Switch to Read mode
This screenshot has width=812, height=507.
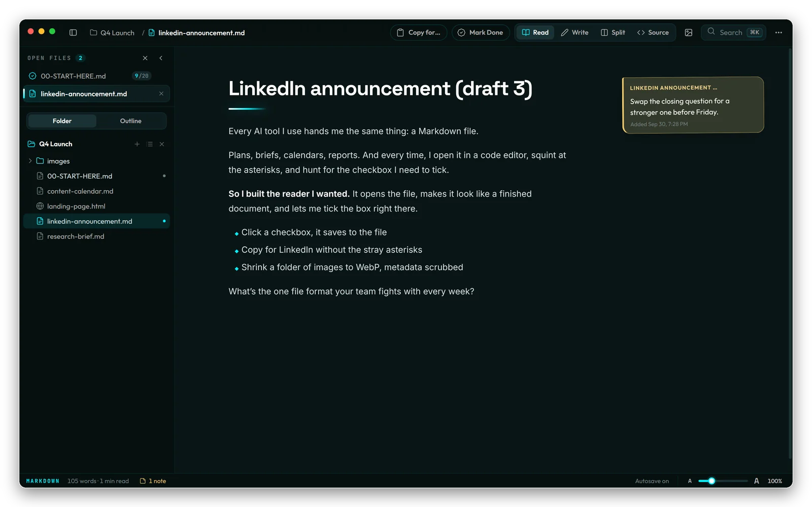coord(535,32)
